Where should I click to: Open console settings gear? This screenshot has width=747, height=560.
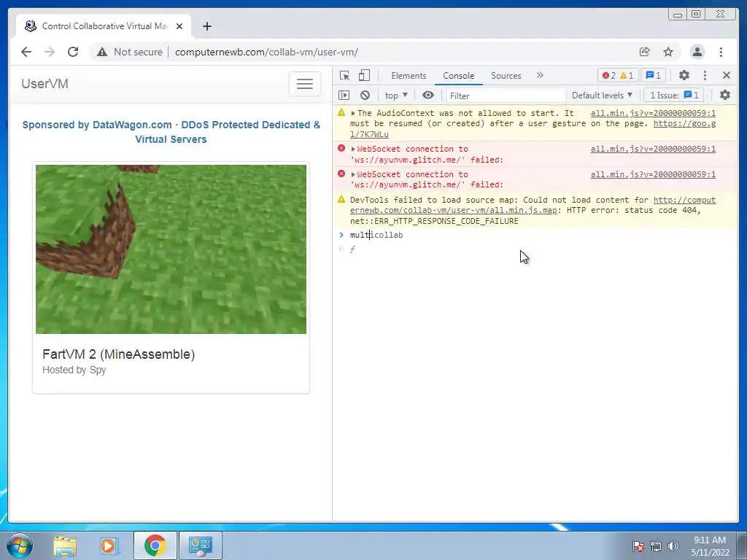click(725, 96)
